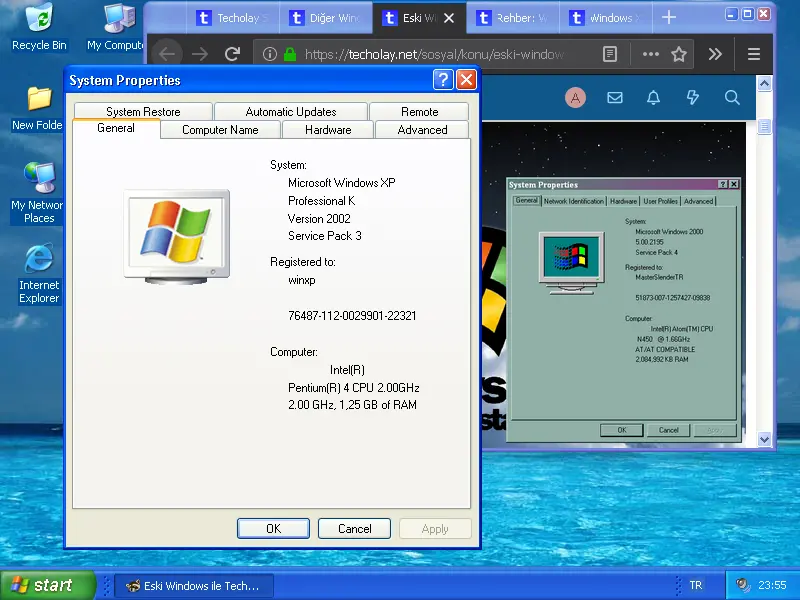Click the taskbar clock showing 23:55
The width and height of the screenshot is (800, 600).
772,585
